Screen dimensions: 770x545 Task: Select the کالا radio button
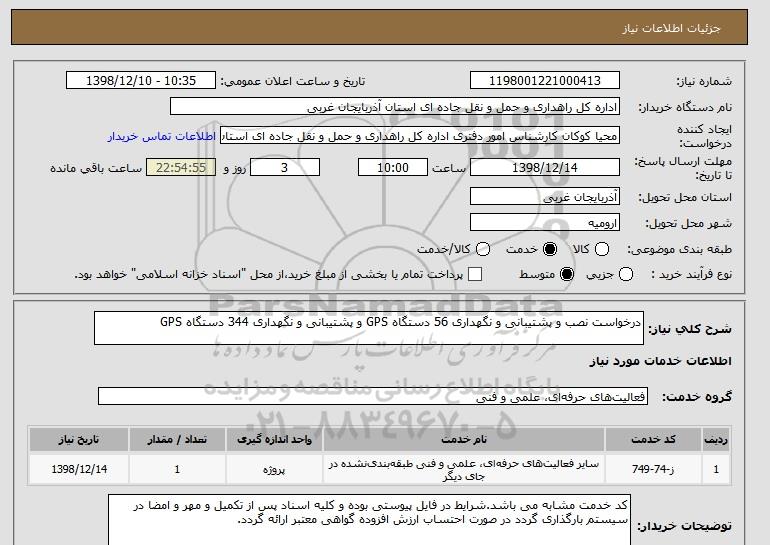pos(602,249)
